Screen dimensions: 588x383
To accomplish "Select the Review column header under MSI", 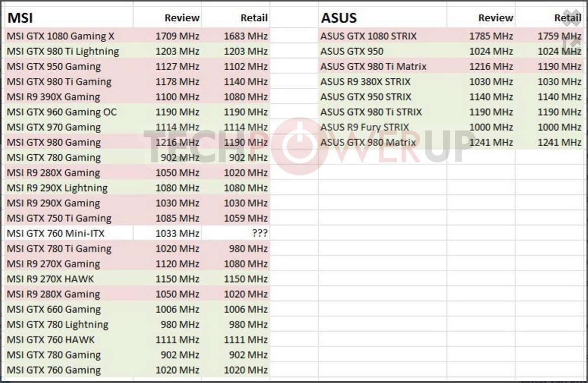I will [x=182, y=18].
